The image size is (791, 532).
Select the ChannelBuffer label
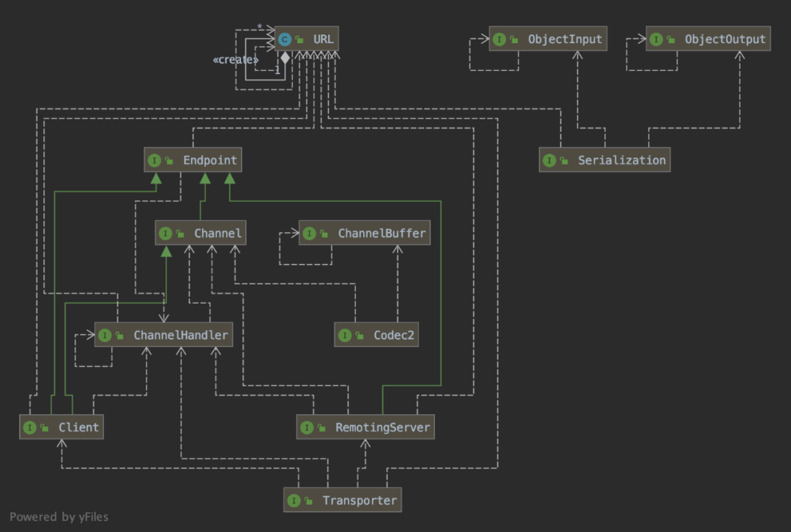pos(382,233)
